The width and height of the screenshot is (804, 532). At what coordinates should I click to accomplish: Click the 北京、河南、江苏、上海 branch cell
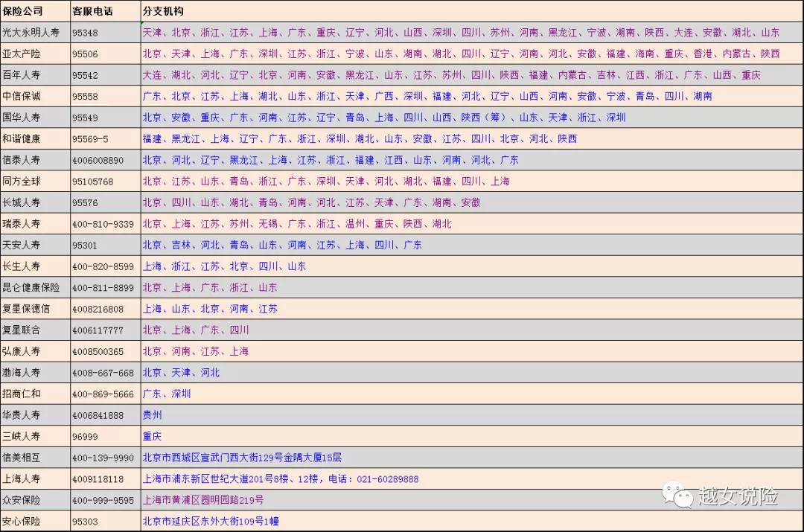pos(472,352)
